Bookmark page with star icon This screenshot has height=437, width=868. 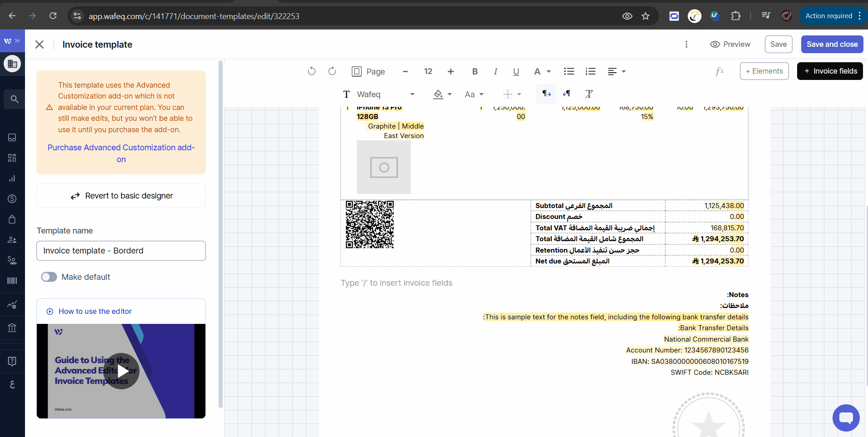point(645,16)
